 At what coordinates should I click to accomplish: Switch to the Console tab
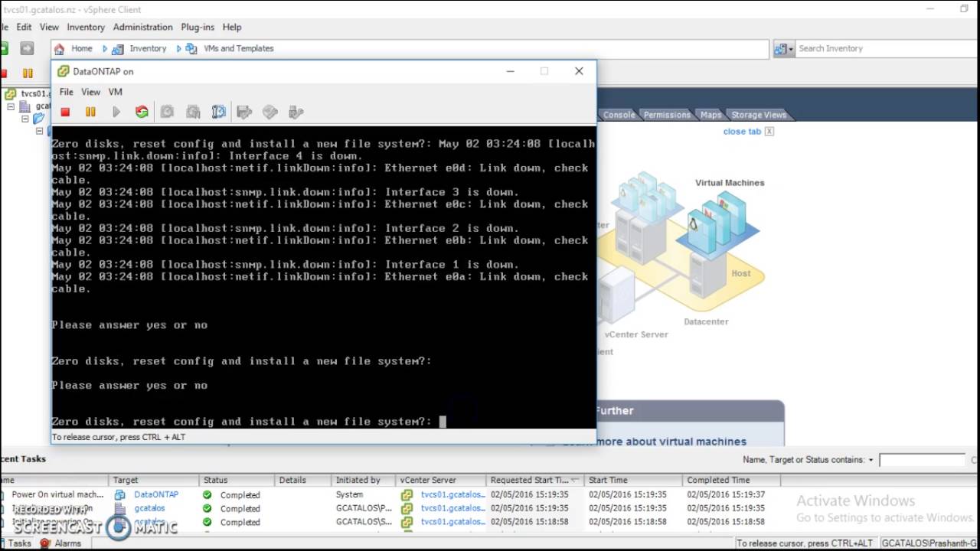tap(619, 115)
